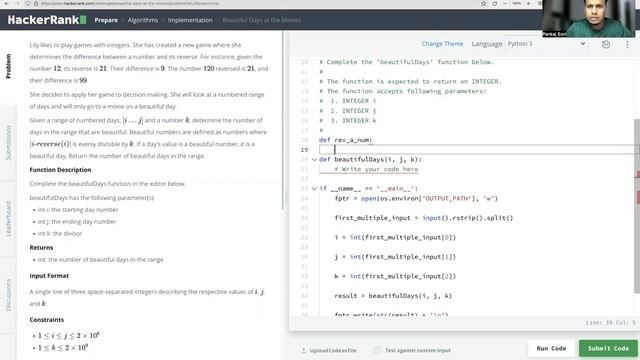Screen dimensions: 640x360
Task: Select the Problem side tab
Action: pos(8,66)
